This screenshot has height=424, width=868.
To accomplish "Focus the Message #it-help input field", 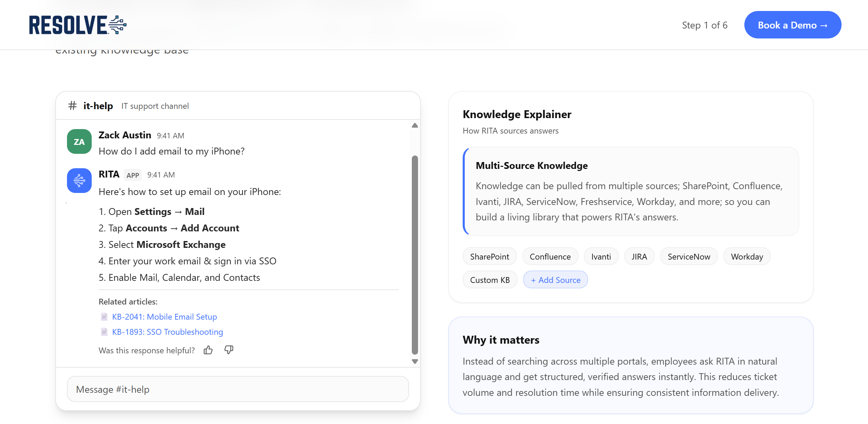I will [x=238, y=389].
